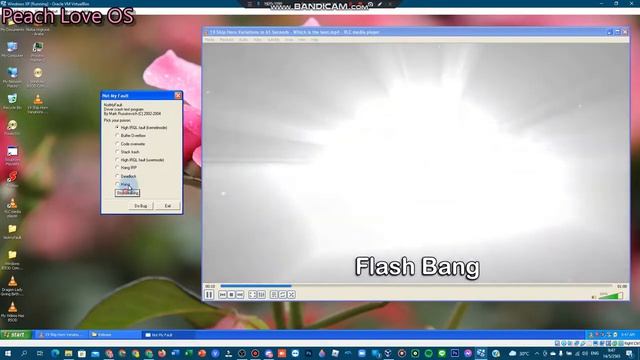640x360 pixels.
Task: Click the VLC seek bar
Action: pyautogui.click(x=416, y=286)
